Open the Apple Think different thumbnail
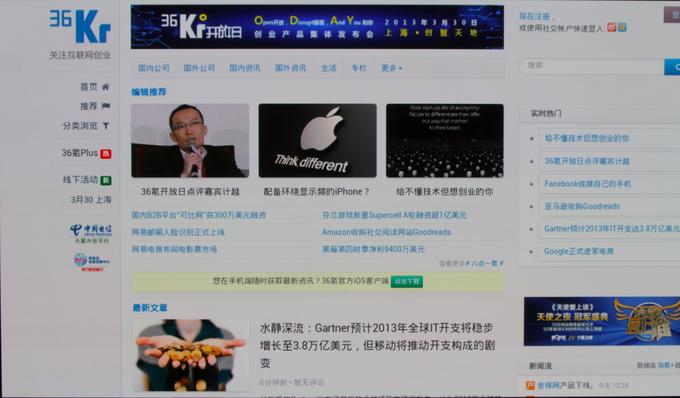Screen dimensions: 680x398 tap(317, 140)
